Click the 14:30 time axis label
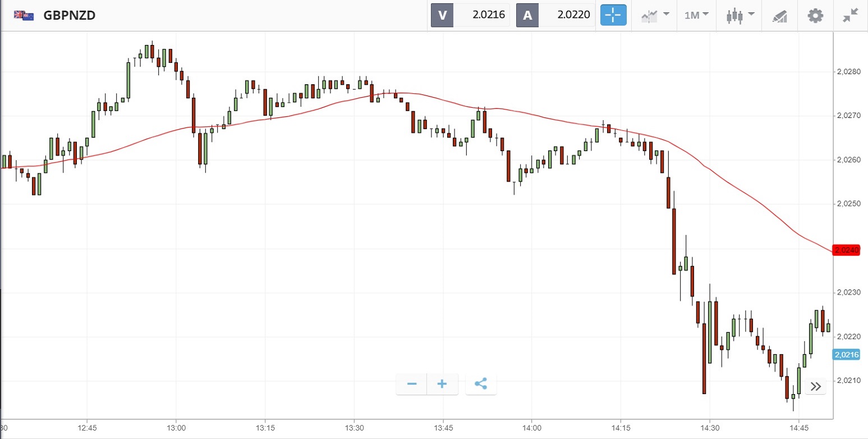Image resolution: width=868 pixels, height=439 pixels. [x=710, y=428]
